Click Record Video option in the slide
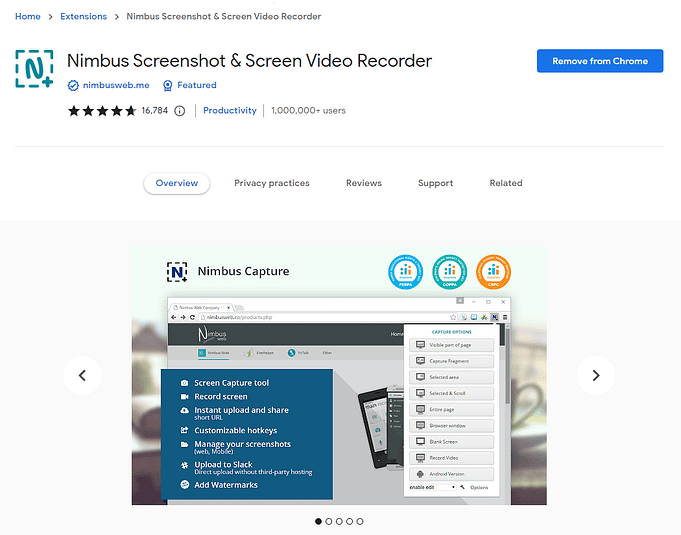The width and height of the screenshot is (681, 535). (452, 458)
